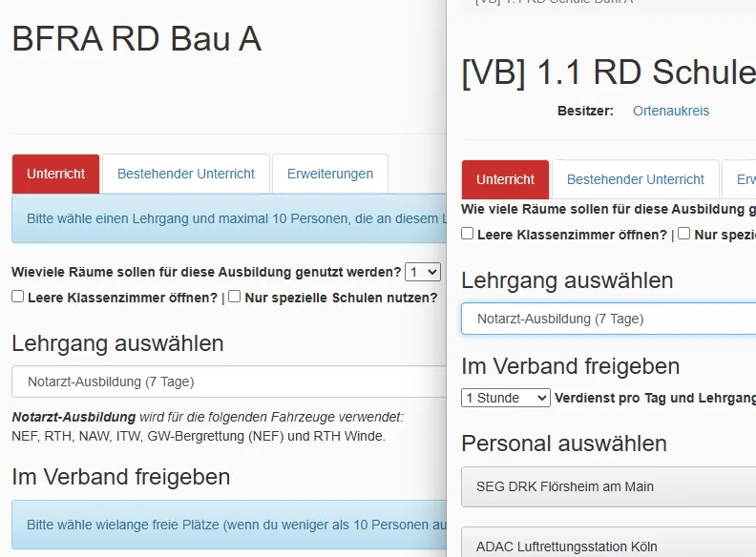The image size is (756, 557).
Task: Open the Erweiterungen tab
Action: [330, 174]
